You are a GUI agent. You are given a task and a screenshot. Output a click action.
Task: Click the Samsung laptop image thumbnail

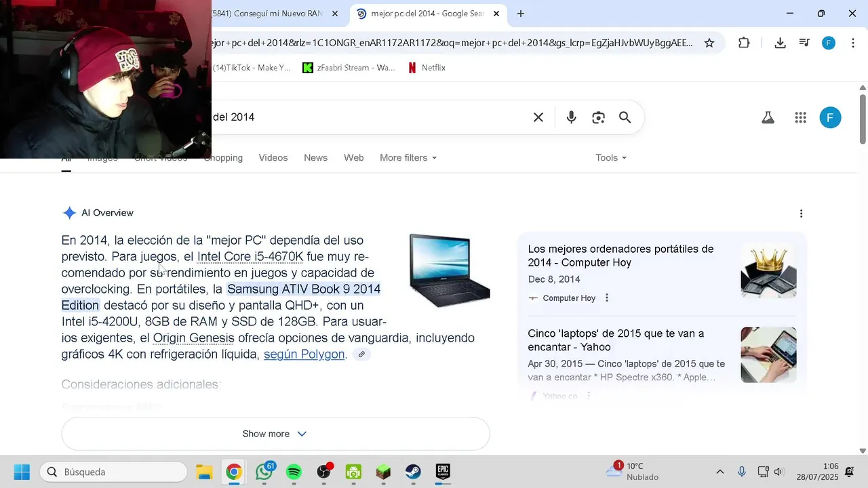[x=450, y=270]
